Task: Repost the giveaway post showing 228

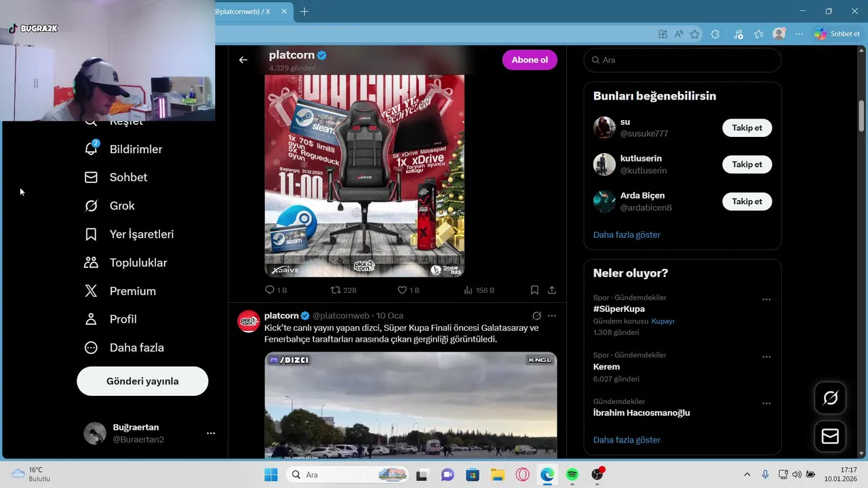Action: tap(343, 290)
